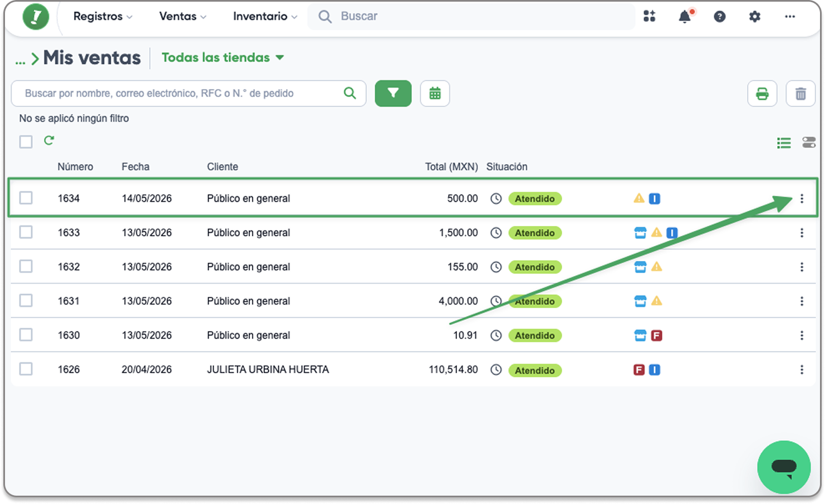
Task: Open the chat support bubble
Action: click(784, 467)
